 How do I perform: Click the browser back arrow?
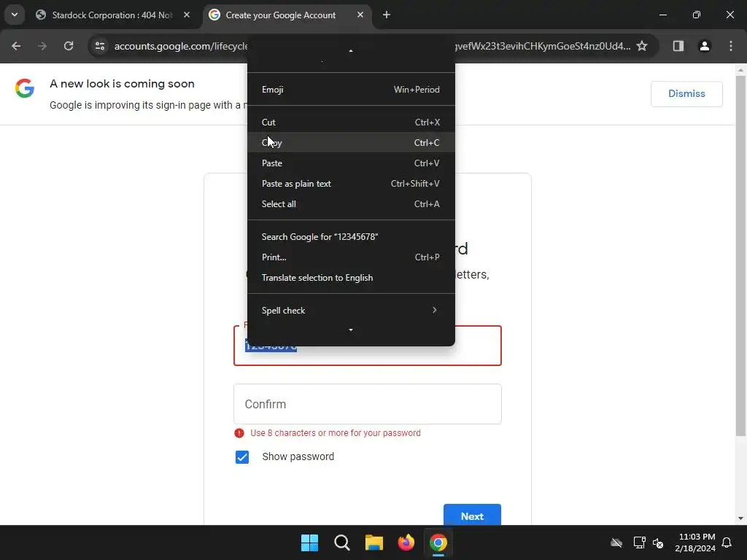(x=16, y=46)
